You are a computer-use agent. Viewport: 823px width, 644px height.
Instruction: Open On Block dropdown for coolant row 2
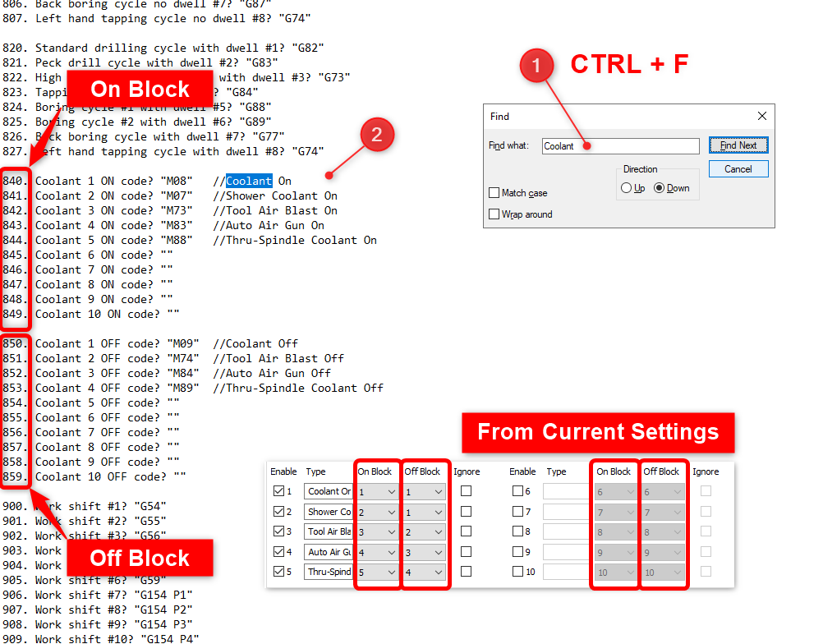click(x=377, y=513)
